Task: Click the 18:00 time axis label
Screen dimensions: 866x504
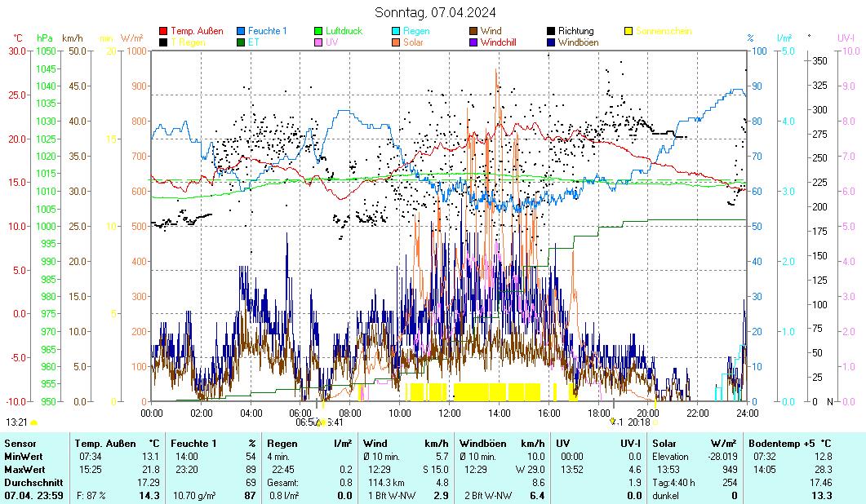Action: point(598,413)
